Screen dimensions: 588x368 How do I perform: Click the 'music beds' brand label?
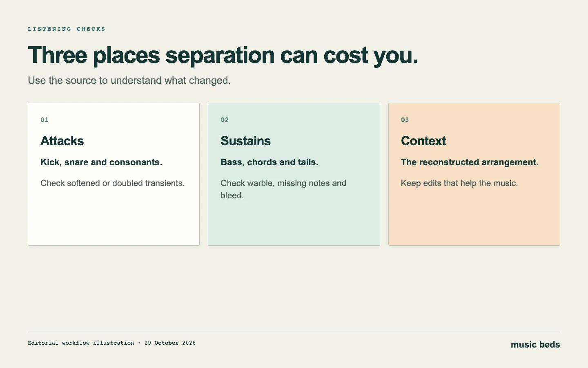[x=535, y=345]
